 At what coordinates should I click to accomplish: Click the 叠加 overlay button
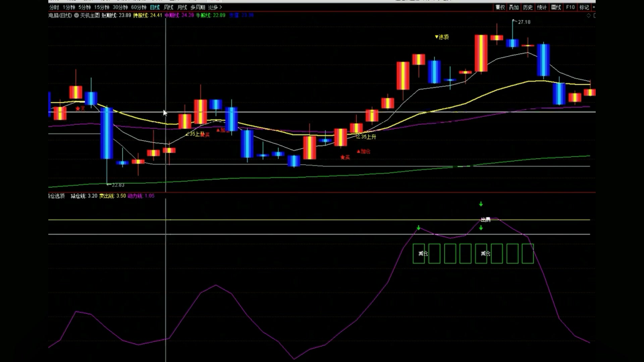click(514, 7)
